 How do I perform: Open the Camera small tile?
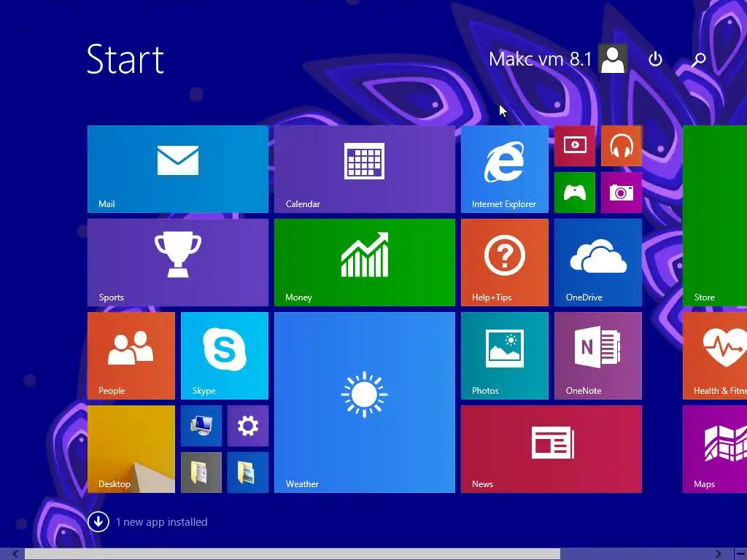(622, 192)
